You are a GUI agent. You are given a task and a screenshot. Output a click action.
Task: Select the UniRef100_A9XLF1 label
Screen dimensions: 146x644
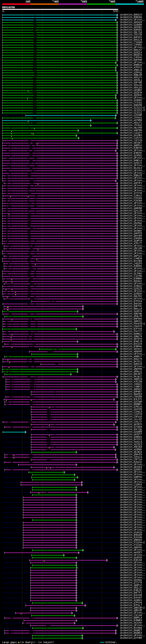click(131, 123)
